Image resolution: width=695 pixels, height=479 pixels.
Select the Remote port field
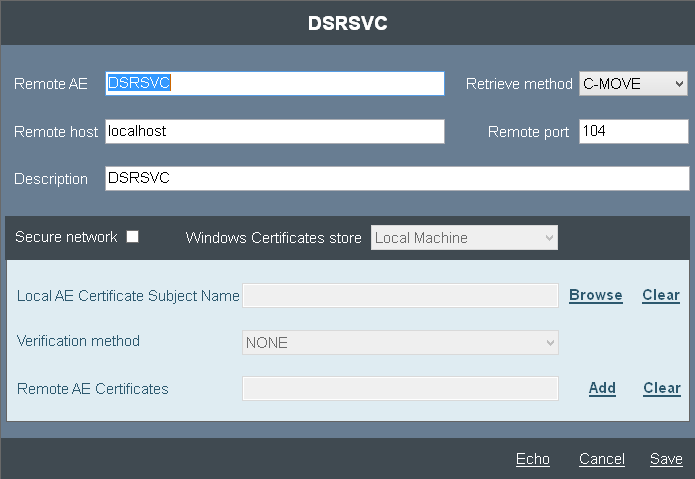633,132
